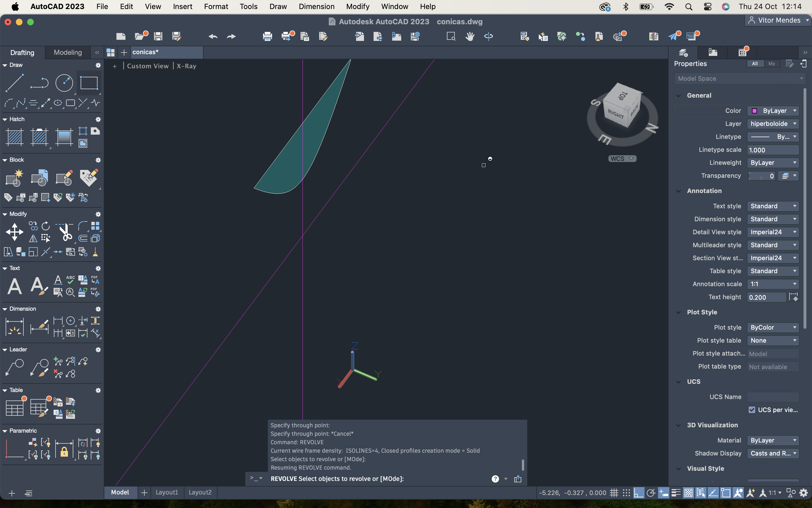Collapse the General properties section
This screenshot has width=812, height=508.
click(678, 95)
